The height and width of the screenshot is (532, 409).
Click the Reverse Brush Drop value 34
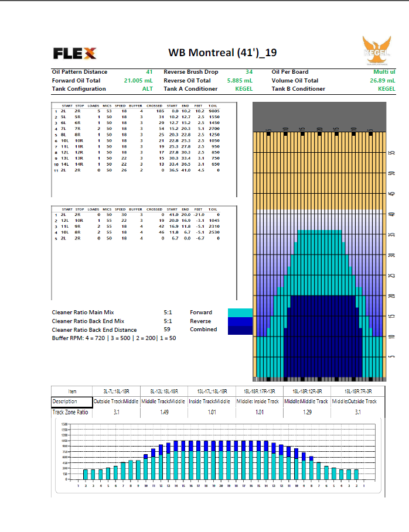(249, 72)
